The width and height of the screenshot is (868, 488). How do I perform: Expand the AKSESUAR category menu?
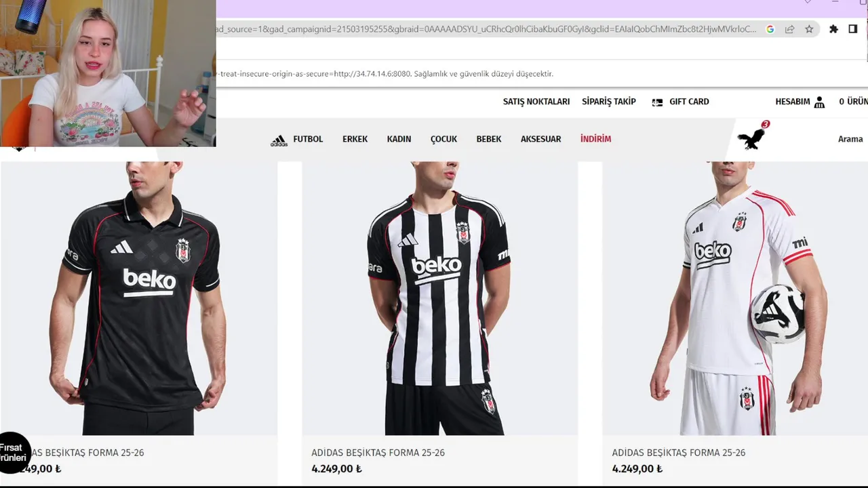point(540,139)
